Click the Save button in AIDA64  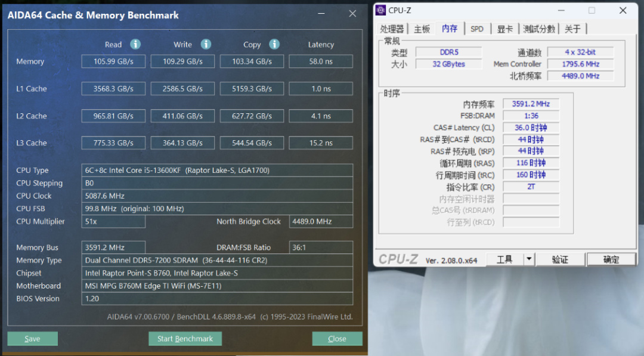click(32, 339)
